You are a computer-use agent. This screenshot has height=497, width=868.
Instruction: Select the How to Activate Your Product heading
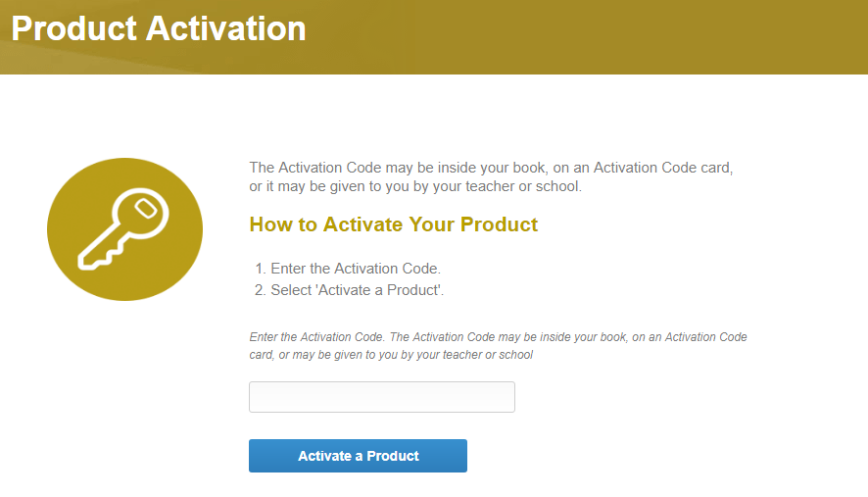(393, 224)
